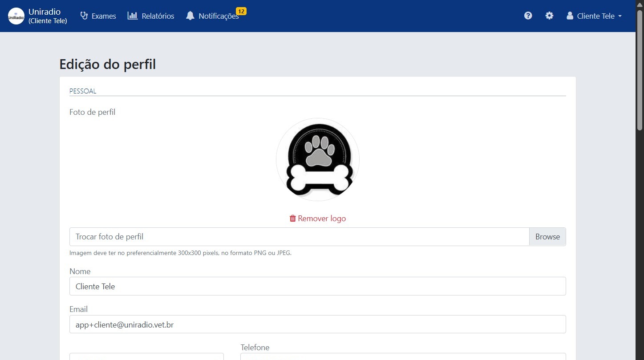
Task: Open the Relatórios bar chart icon
Action: 132,15
